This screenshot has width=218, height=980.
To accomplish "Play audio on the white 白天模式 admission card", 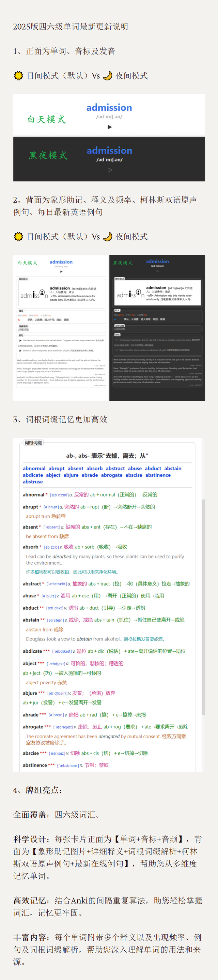I will (110, 127).
